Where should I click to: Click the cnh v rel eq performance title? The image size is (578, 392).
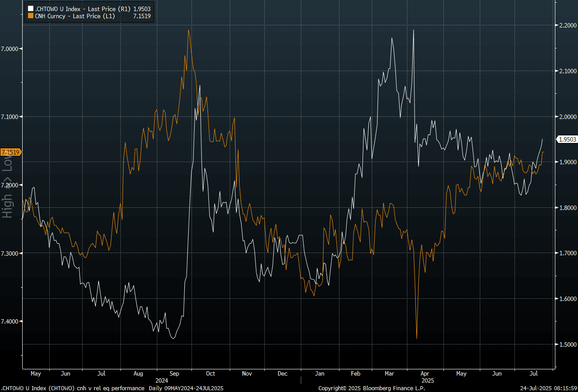[111, 388]
